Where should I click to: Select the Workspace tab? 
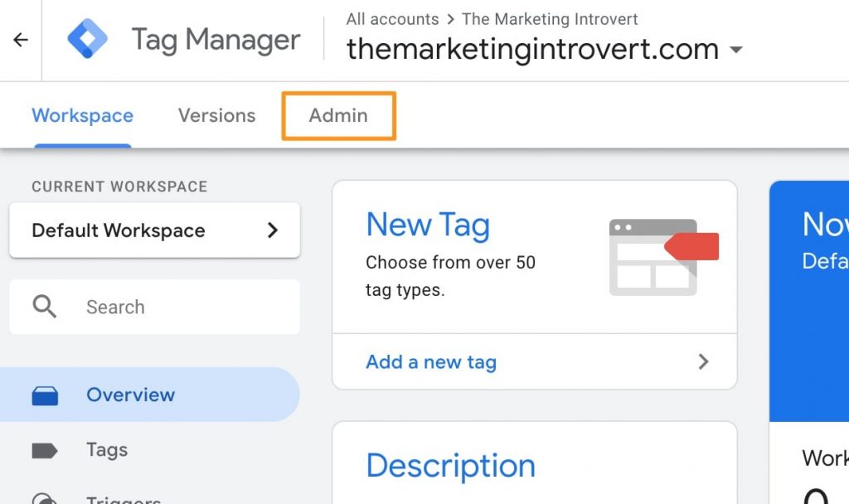(82, 116)
